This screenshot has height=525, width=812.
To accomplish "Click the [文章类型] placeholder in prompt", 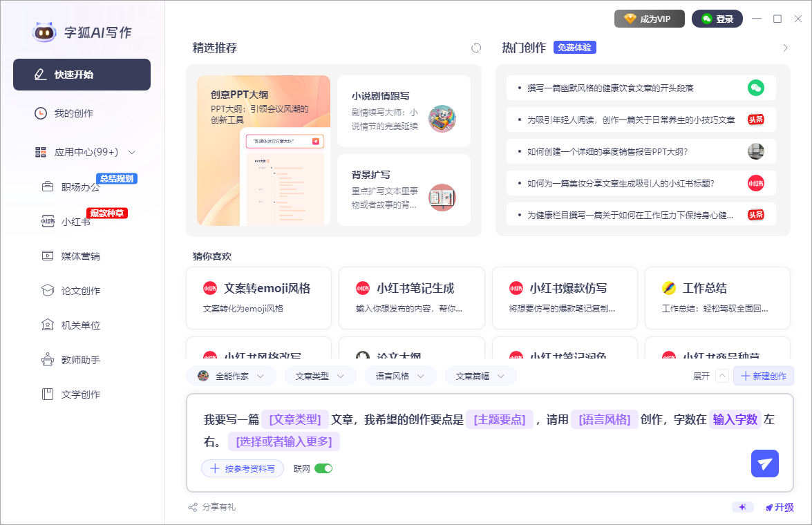I will coord(295,419).
